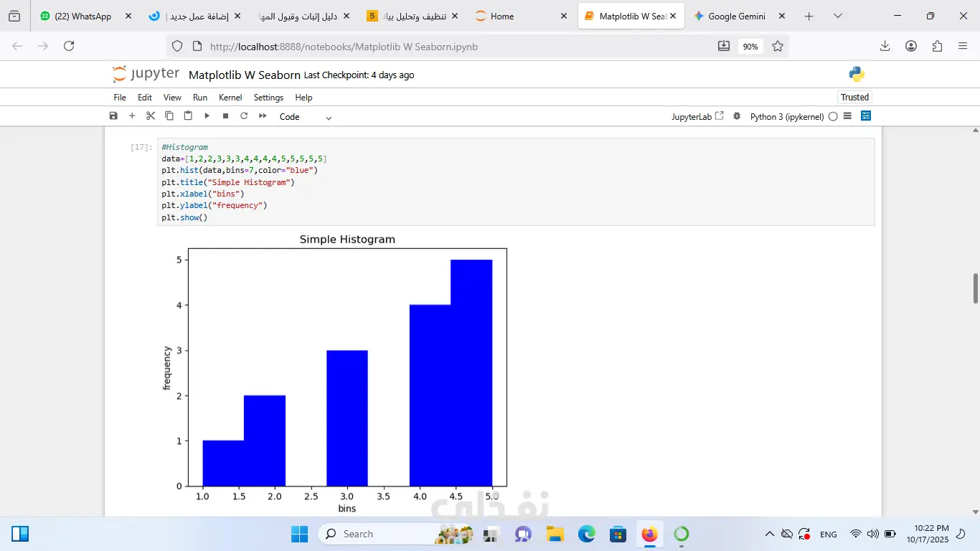Click the notebook scrollbar down arrow
This screenshot has width=980, height=551.
pos(975,512)
